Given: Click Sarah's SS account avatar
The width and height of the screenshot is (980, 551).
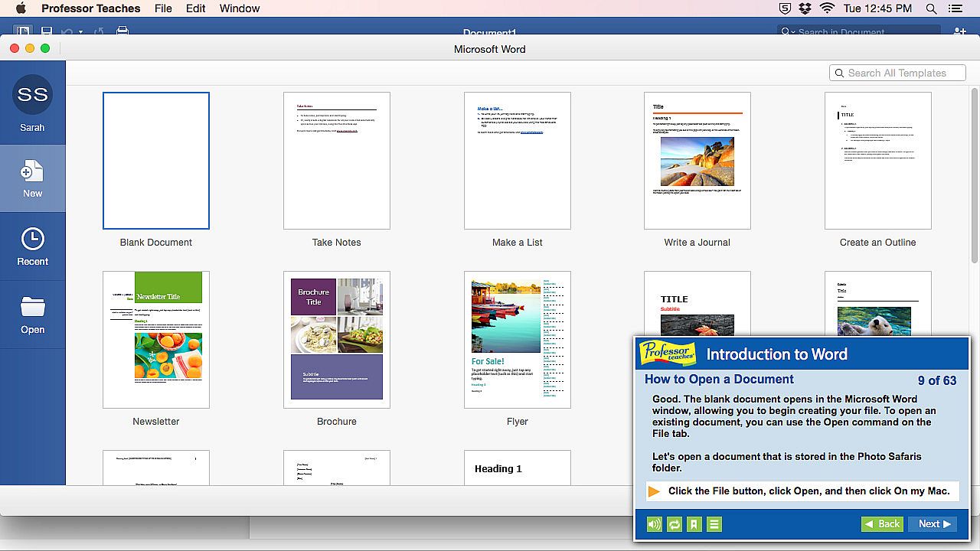Looking at the screenshot, I should 32,95.
